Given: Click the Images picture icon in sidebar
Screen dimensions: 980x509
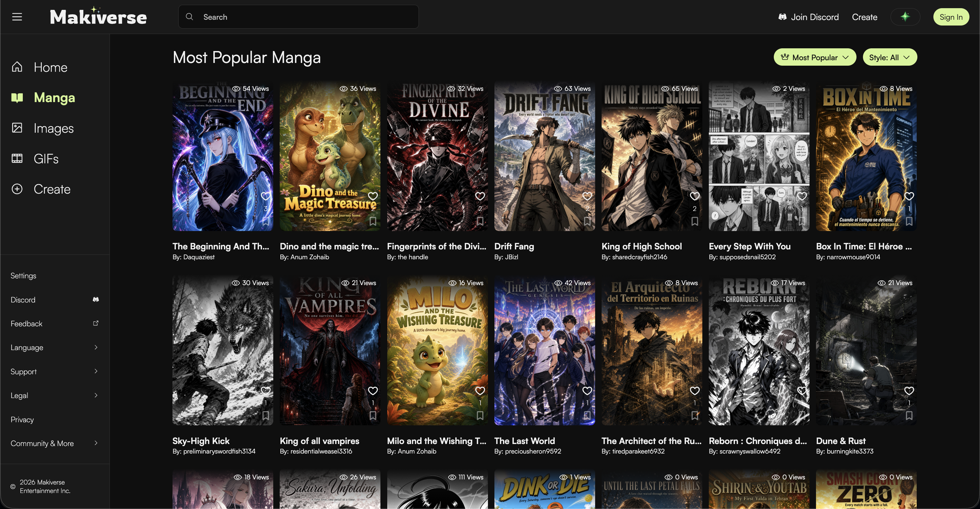Looking at the screenshot, I should pyautogui.click(x=17, y=128).
